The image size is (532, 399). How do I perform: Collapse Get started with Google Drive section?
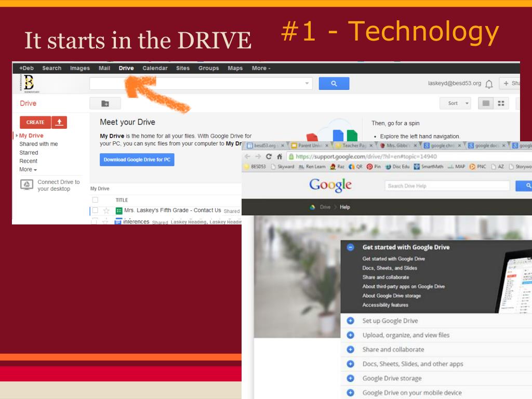(x=350, y=247)
